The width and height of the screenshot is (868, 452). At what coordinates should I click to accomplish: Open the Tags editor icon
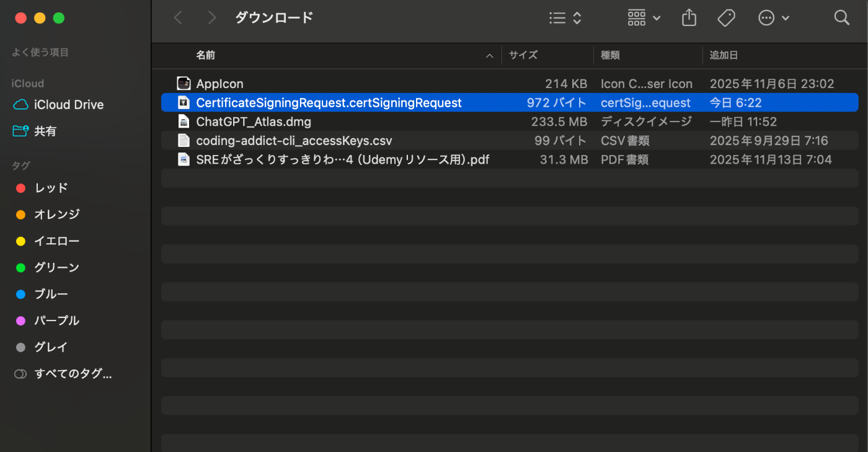(x=726, y=18)
